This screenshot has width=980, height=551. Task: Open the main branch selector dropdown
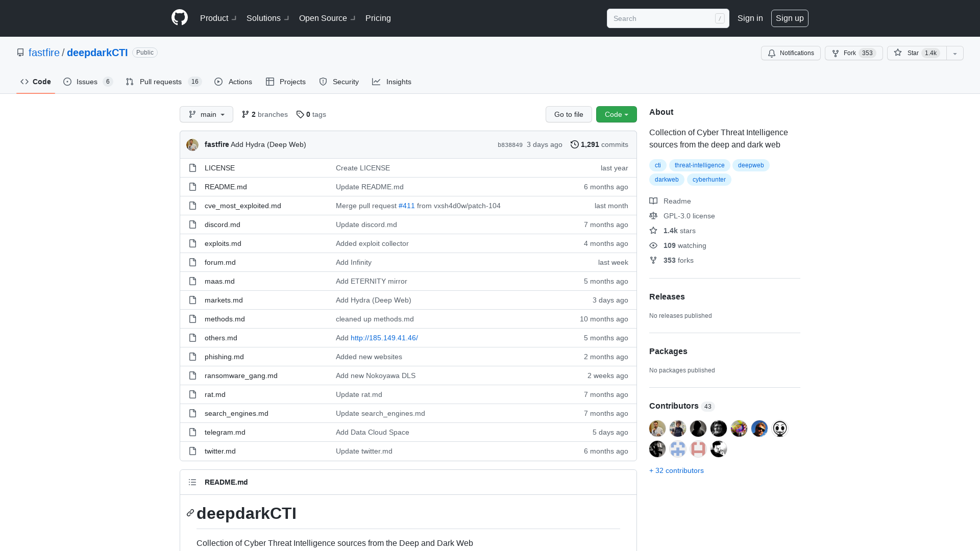(206, 114)
